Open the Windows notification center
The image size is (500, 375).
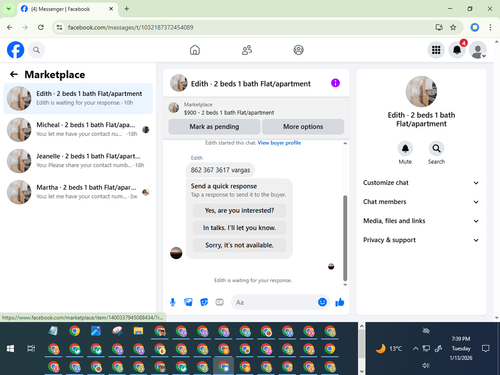[x=486, y=349]
